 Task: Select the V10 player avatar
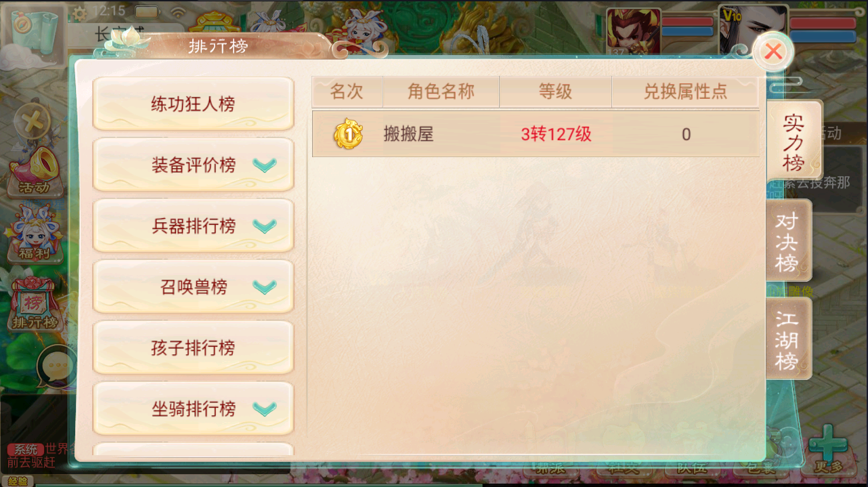click(753, 30)
